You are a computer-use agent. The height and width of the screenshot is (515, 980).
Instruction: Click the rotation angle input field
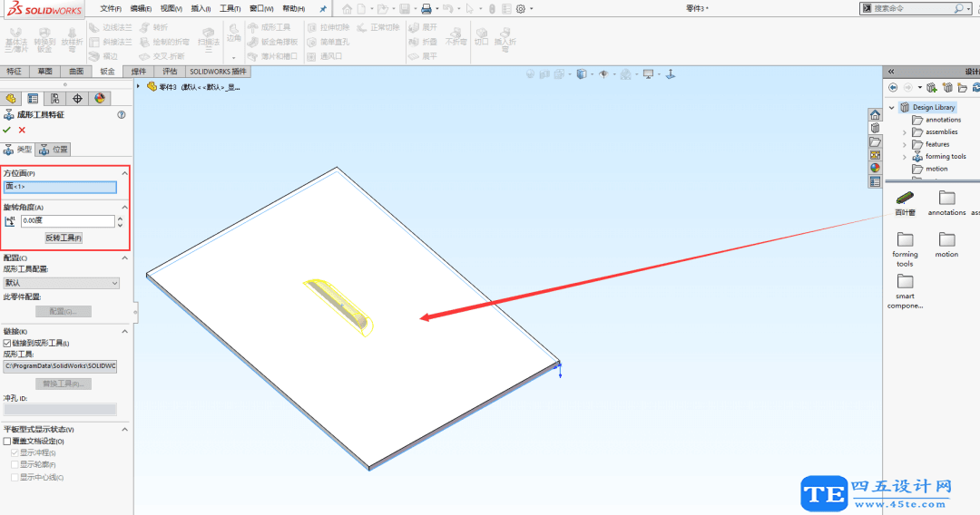coord(67,221)
